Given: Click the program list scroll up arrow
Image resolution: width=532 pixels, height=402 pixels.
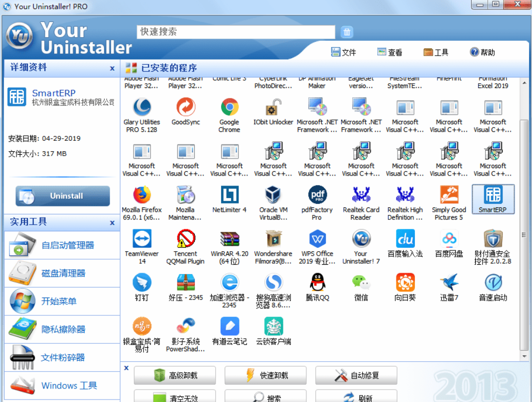Looking at the screenshot, I should 524,83.
